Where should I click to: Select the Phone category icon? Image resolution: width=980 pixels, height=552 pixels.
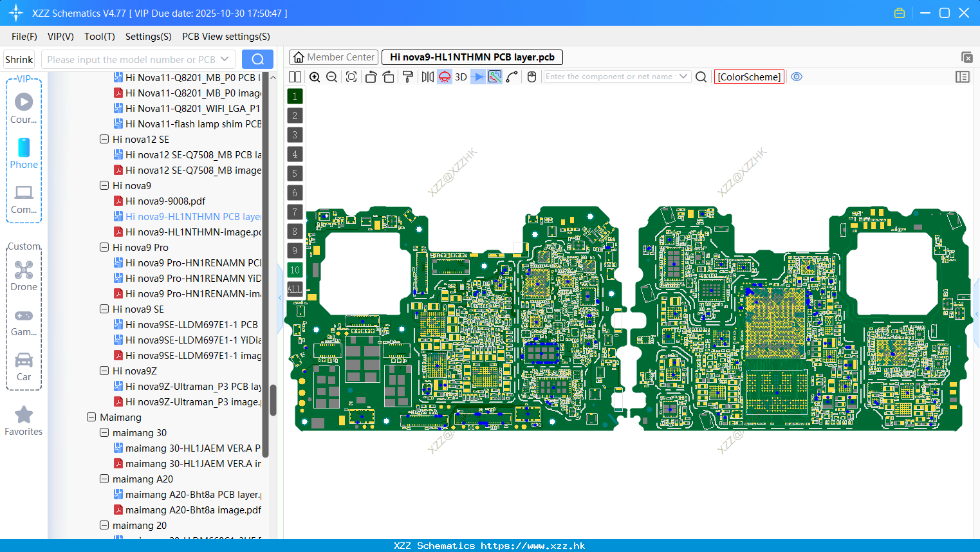point(24,153)
